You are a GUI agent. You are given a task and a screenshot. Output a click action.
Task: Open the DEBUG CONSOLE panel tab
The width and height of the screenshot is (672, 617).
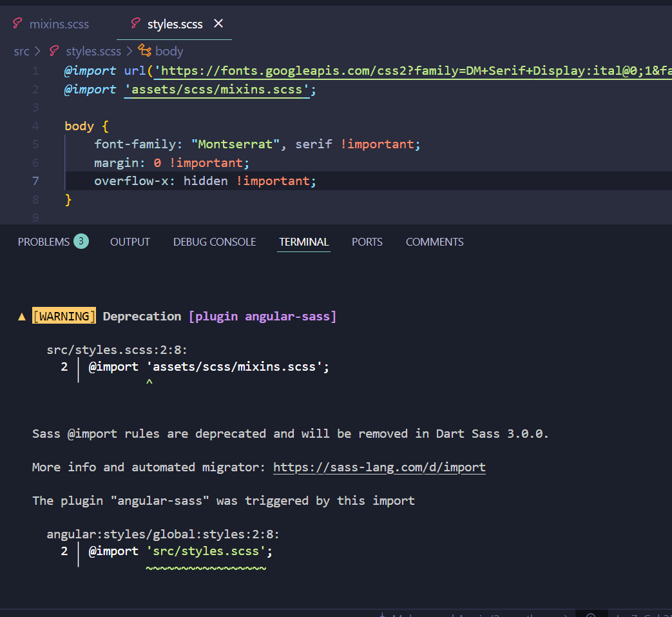tap(215, 242)
